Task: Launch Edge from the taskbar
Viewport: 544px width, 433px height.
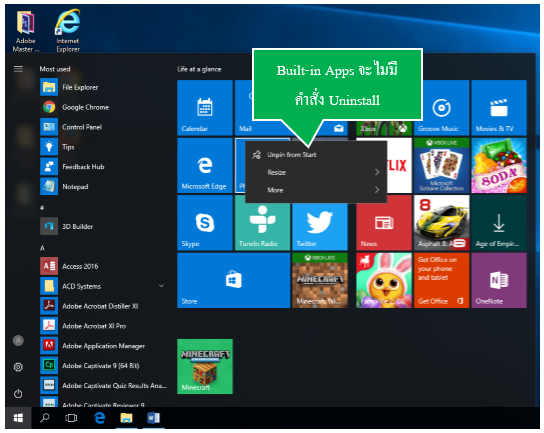Action: pyautogui.click(x=100, y=418)
